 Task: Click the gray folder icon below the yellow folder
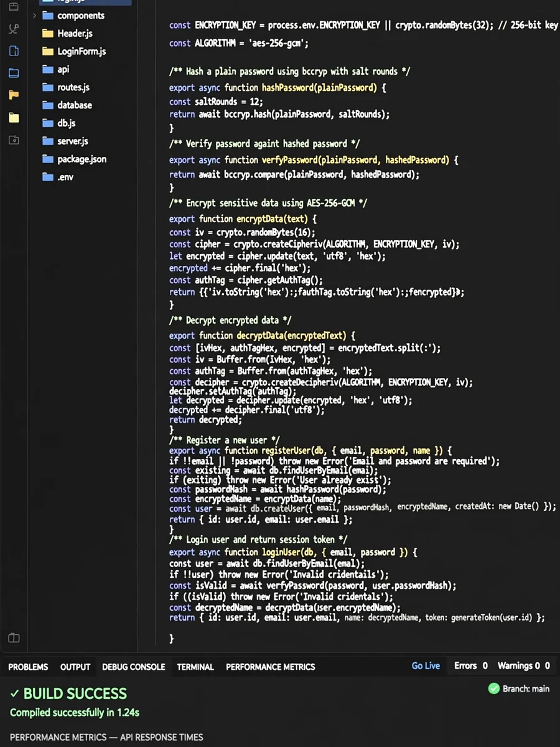(14, 140)
